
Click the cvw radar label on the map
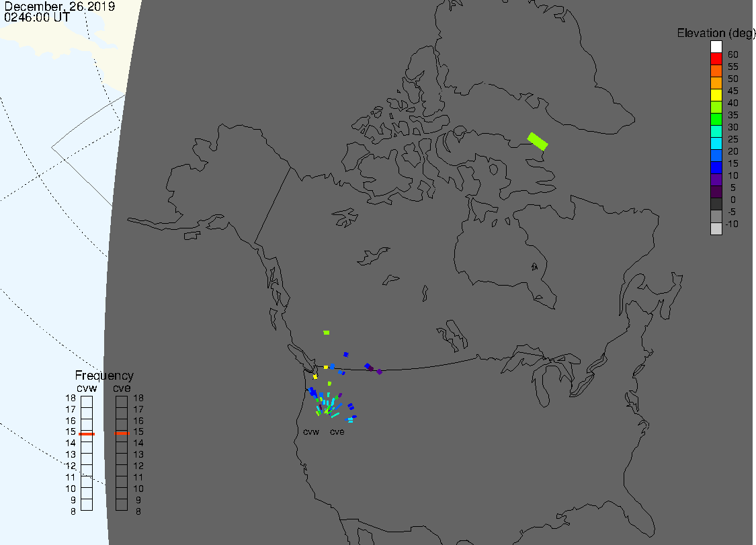pos(311,431)
